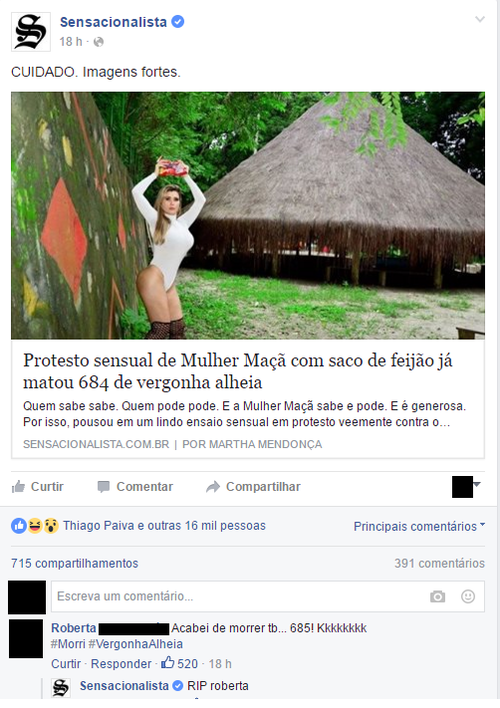
Task: Click the Compartilhar arrow icon
Action: (213, 487)
